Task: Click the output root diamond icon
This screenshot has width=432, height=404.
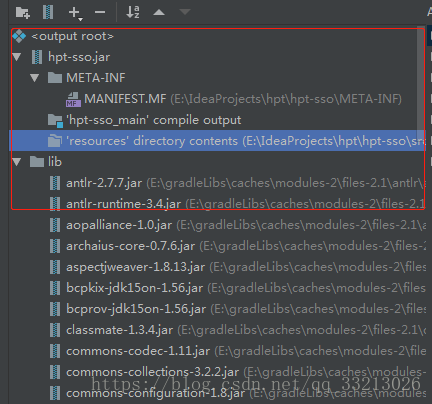Action: pyautogui.click(x=19, y=36)
